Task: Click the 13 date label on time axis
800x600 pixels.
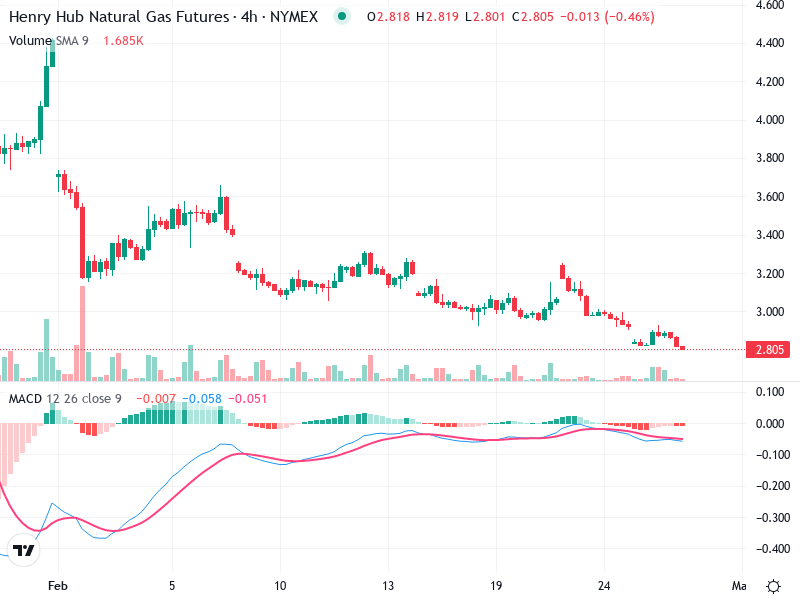Action: (388, 585)
